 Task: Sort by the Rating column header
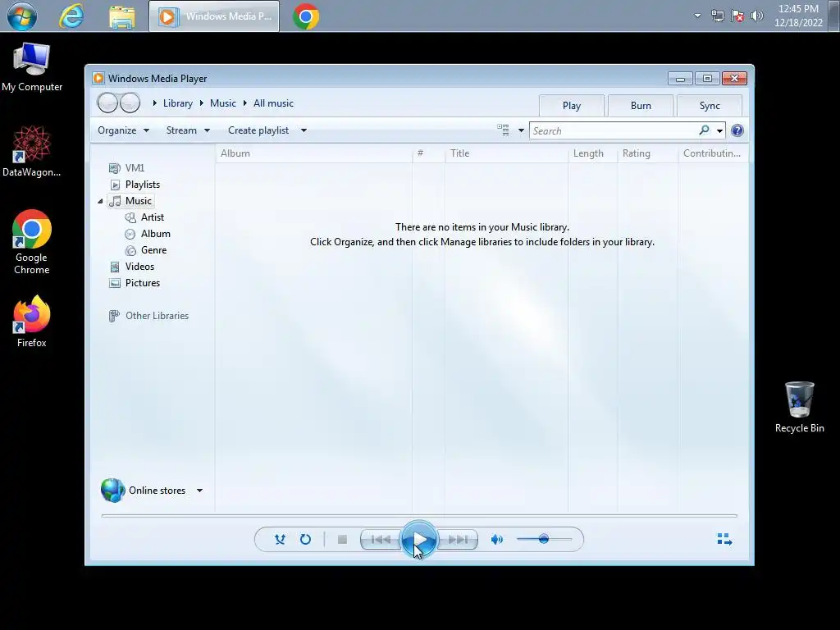tap(648, 153)
